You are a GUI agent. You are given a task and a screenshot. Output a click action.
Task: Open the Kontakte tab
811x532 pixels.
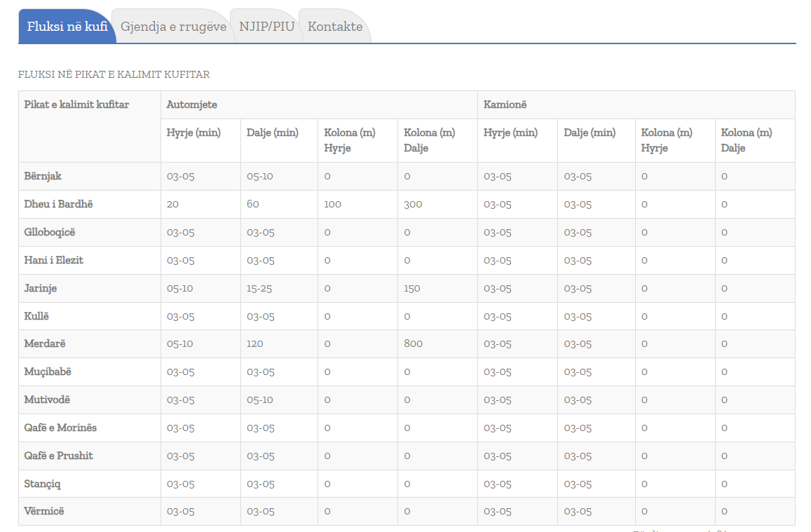coord(335,27)
